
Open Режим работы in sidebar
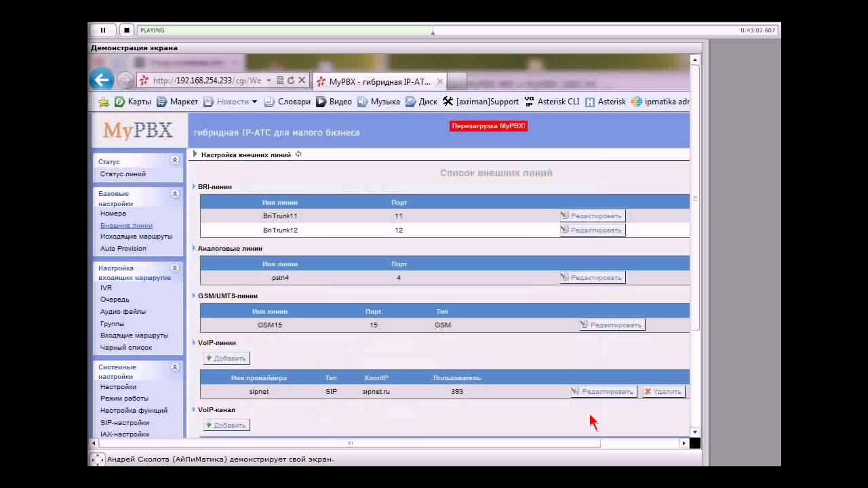point(124,399)
